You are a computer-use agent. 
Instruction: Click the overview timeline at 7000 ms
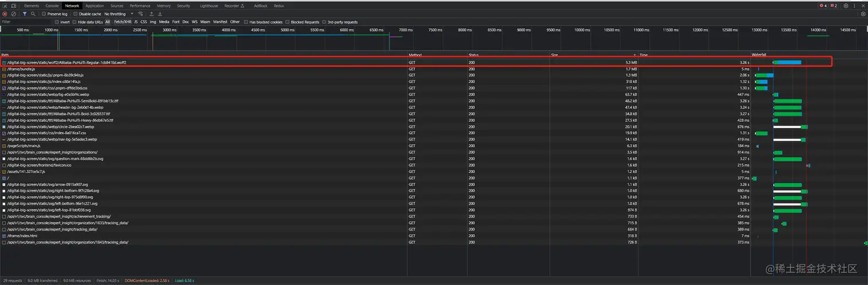(406, 30)
